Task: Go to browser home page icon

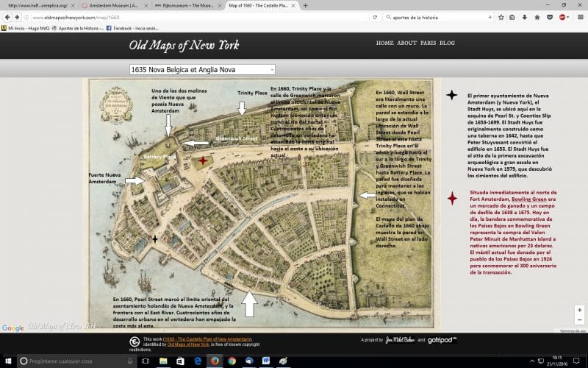Action: [537, 17]
